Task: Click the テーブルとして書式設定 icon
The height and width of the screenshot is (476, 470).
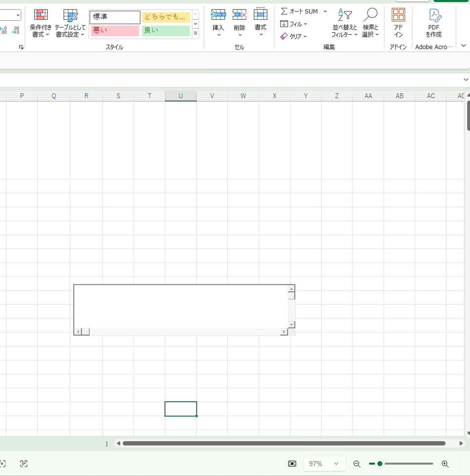Action: pos(70,23)
